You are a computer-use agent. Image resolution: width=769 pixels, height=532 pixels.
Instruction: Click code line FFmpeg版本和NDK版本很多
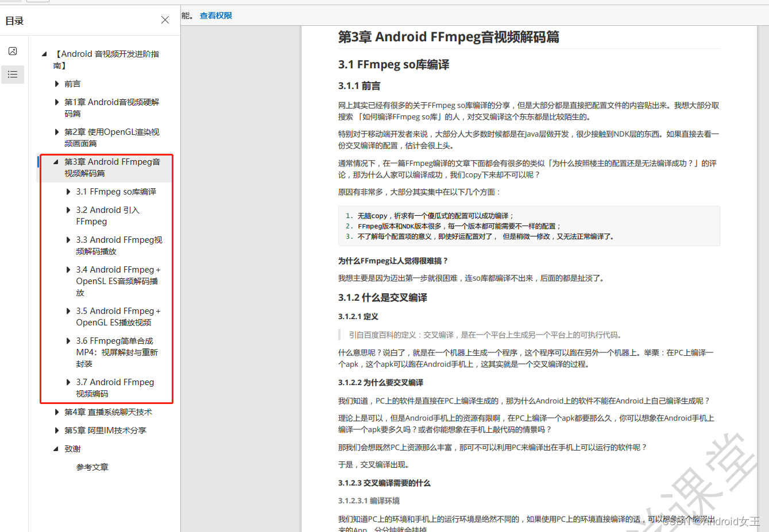point(459,226)
